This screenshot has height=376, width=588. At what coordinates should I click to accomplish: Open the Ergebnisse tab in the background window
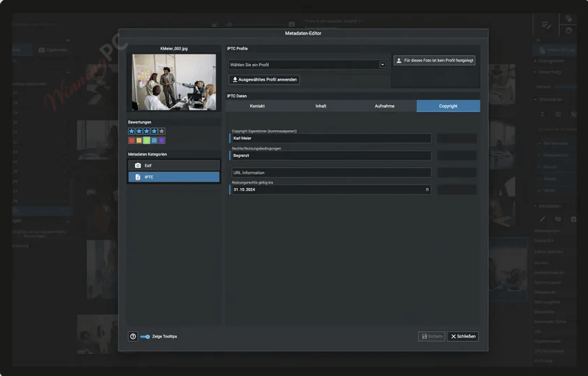[x=53, y=50]
